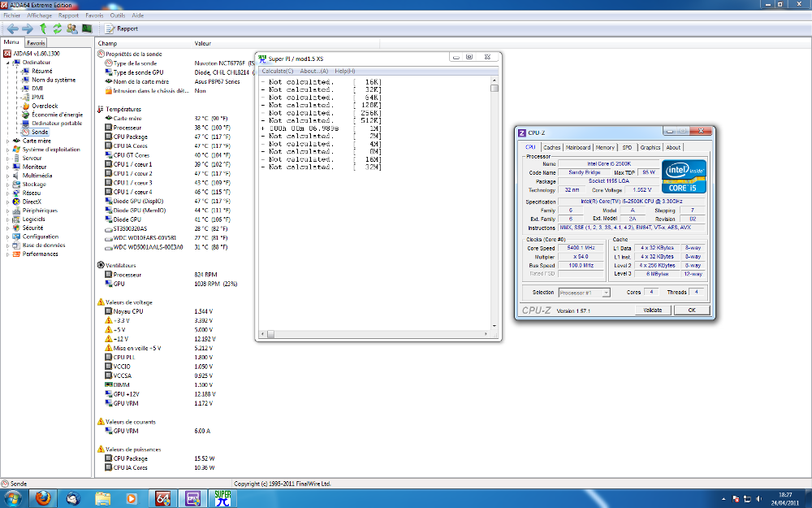Click the Back arrow in AIDA64 toolbar
The width and height of the screenshot is (812, 508).
tap(13, 28)
